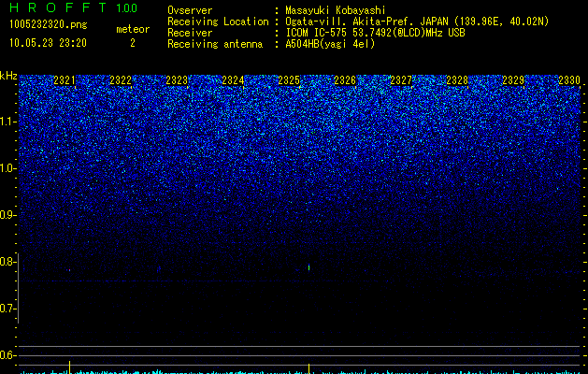Click the HROFFT 1.0.0 title text
Screen dimensions: 588x374
point(73,7)
